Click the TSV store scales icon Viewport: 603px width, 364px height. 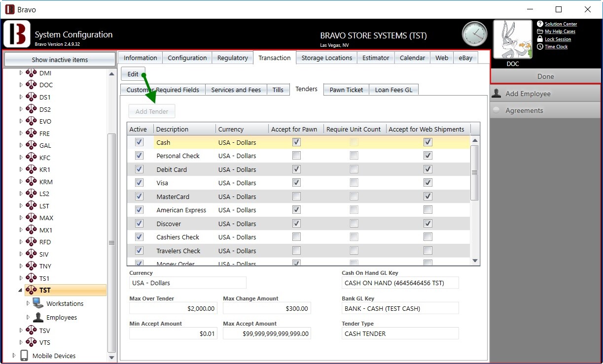[31, 331]
